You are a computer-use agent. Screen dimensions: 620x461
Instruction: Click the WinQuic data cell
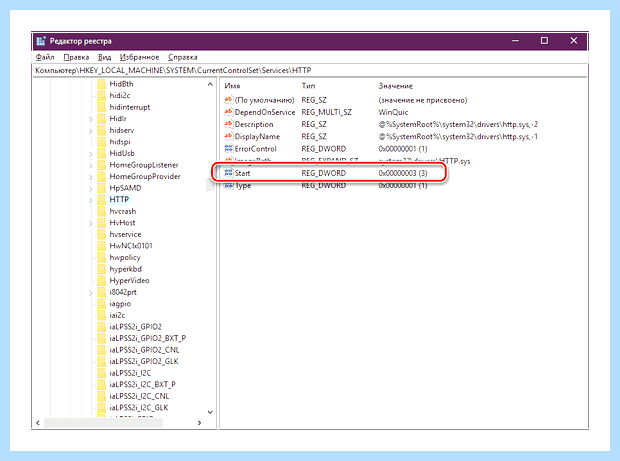tap(393, 112)
